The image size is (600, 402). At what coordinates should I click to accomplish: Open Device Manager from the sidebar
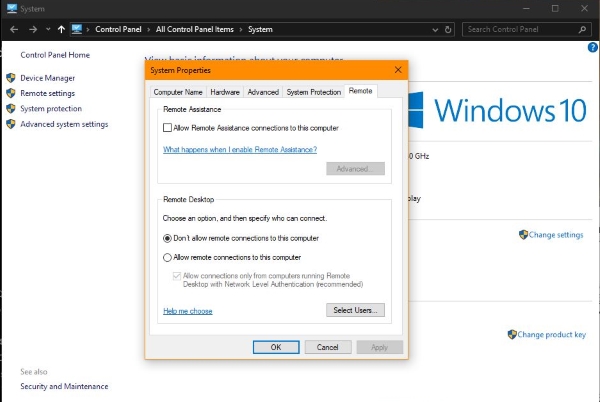click(x=47, y=78)
